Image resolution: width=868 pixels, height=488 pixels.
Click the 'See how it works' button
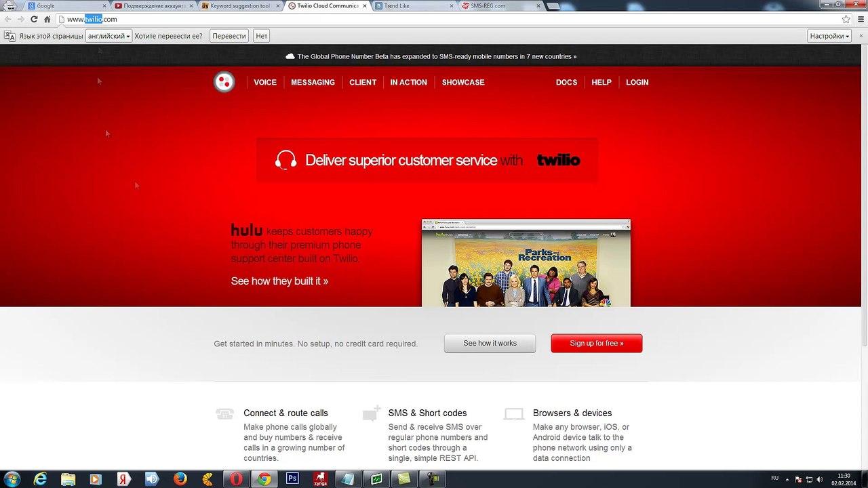tap(490, 344)
